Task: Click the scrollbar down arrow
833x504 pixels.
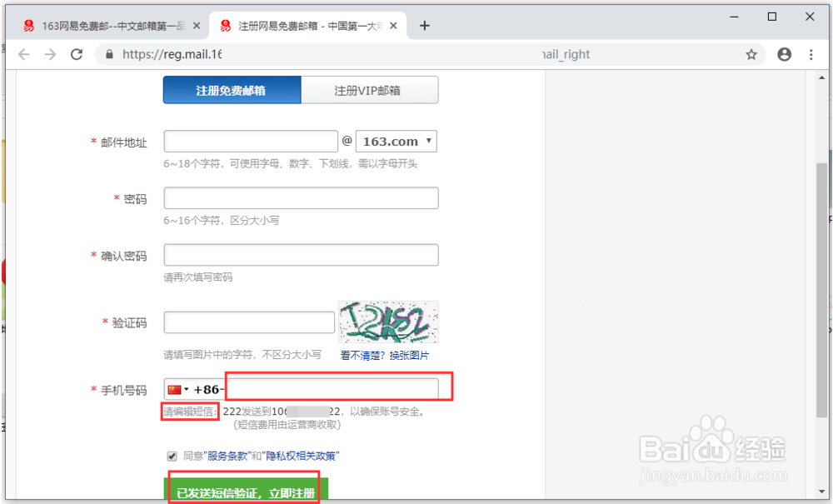Action: point(822,492)
